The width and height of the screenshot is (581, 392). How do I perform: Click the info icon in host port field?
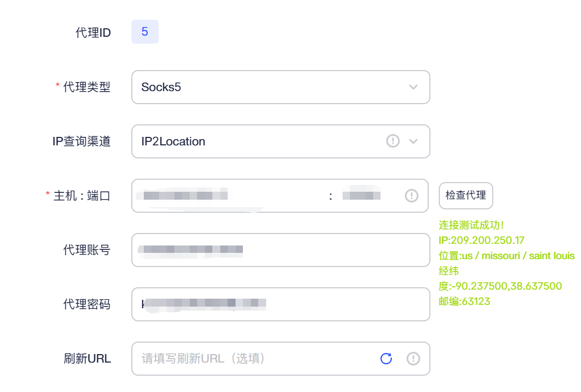tap(411, 196)
